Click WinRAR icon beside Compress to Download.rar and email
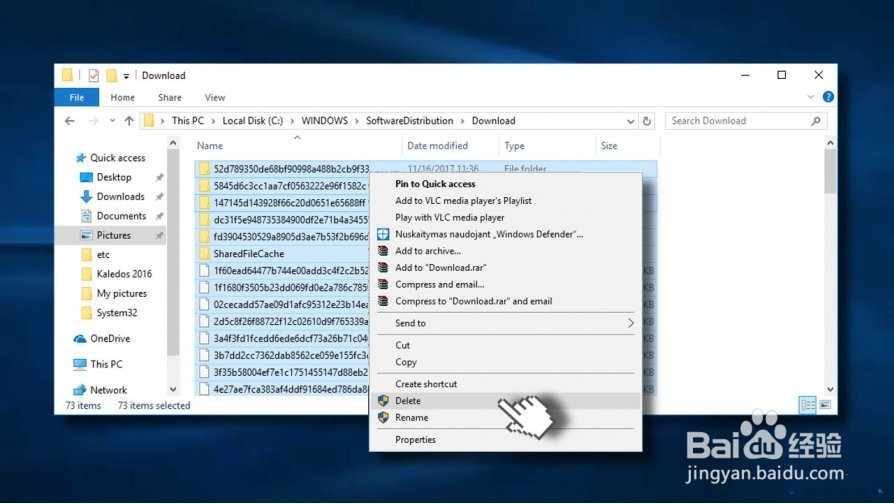Screen dimensions: 894x504 click(383, 301)
